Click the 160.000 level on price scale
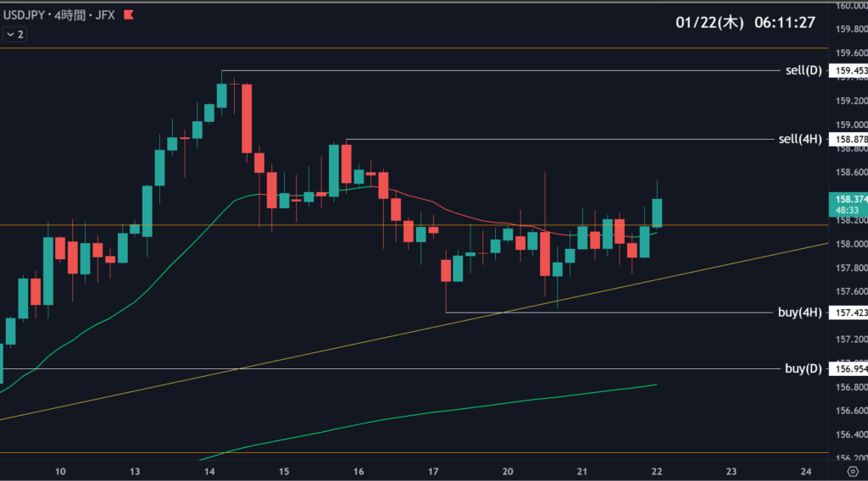 pos(850,6)
